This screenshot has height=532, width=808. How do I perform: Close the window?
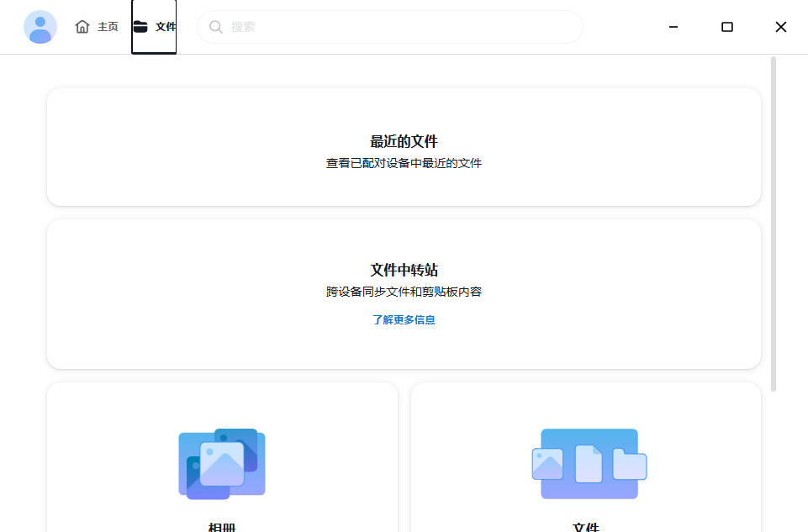click(781, 27)
